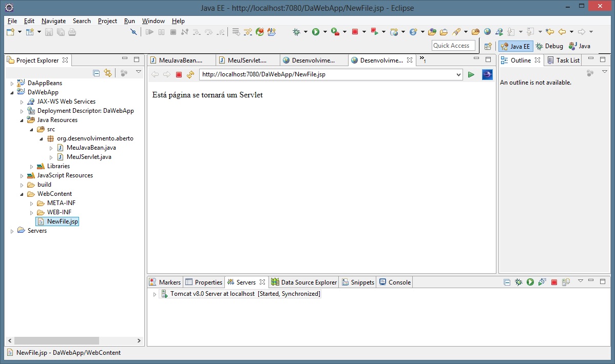Click the Quick Access search field

click(x=453, y=46)
